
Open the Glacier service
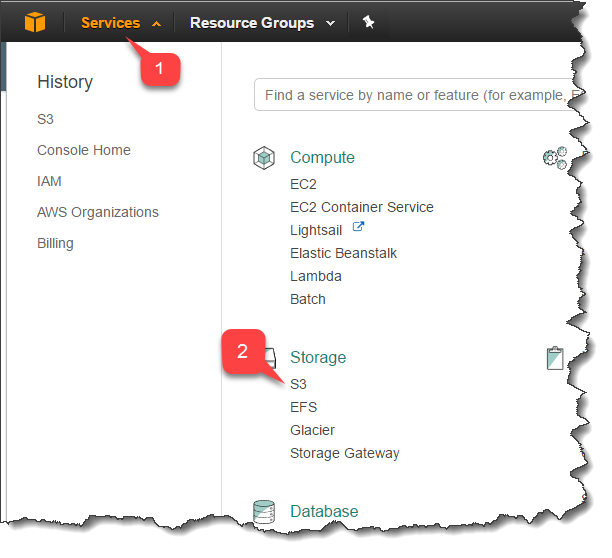pos(312,430)
